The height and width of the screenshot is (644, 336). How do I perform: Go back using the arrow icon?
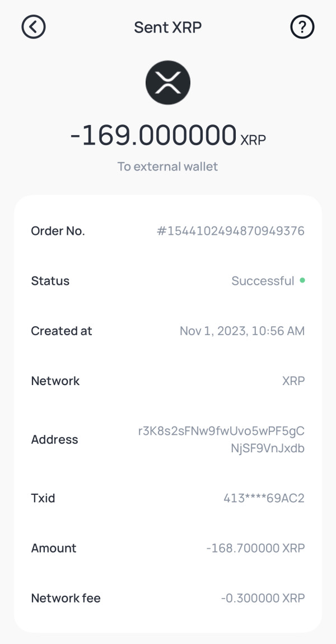coord(34,27)
